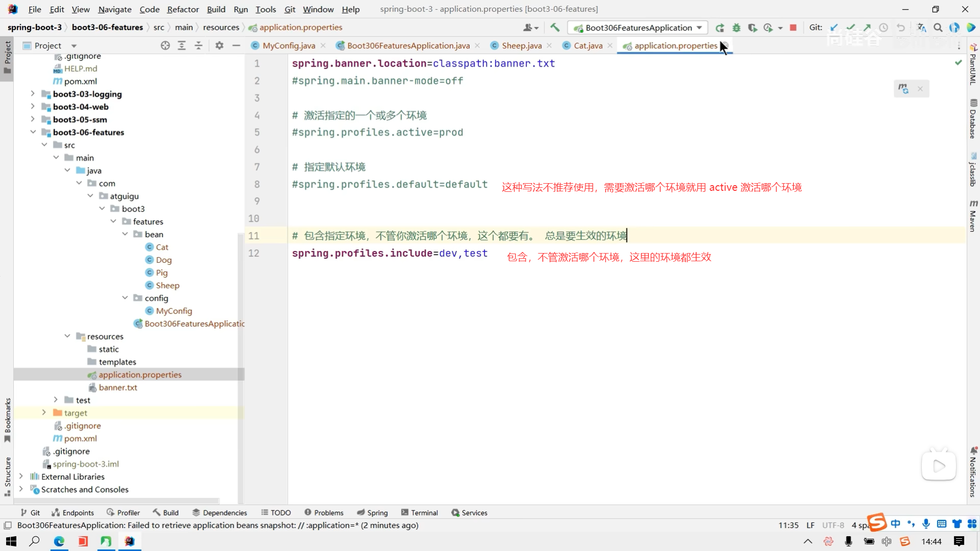Switch to MyConfig.java tab
The image size is (980, 551).
click(x=288, y=45)
